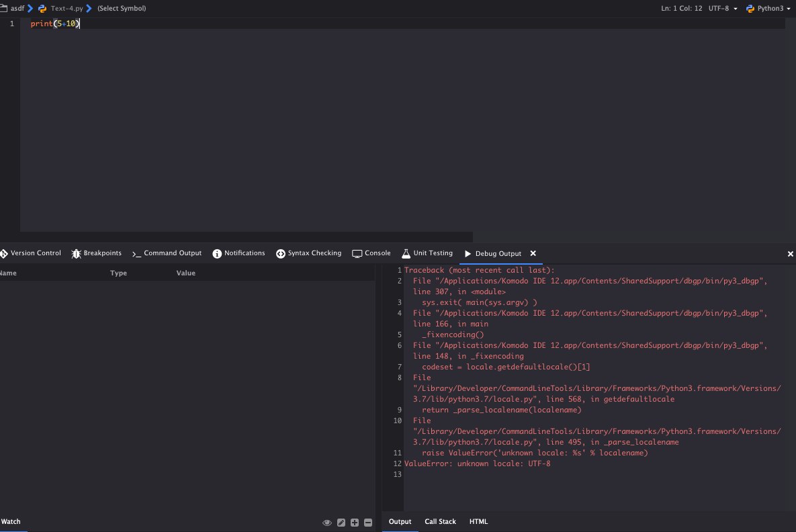The image size is (796, 532).
Task: Close the Debug Output tab
Action: tap(533, 253)
